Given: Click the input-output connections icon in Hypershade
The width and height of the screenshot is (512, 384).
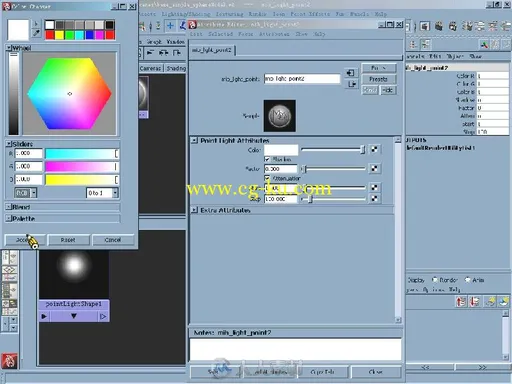Looking at the screenshot, I should [163, 53].
